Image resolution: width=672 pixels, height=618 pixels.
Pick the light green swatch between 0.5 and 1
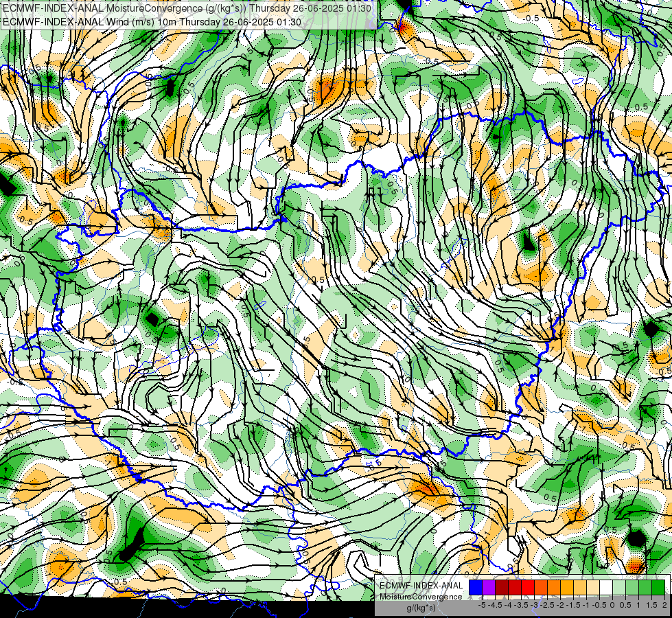[632, 587]
